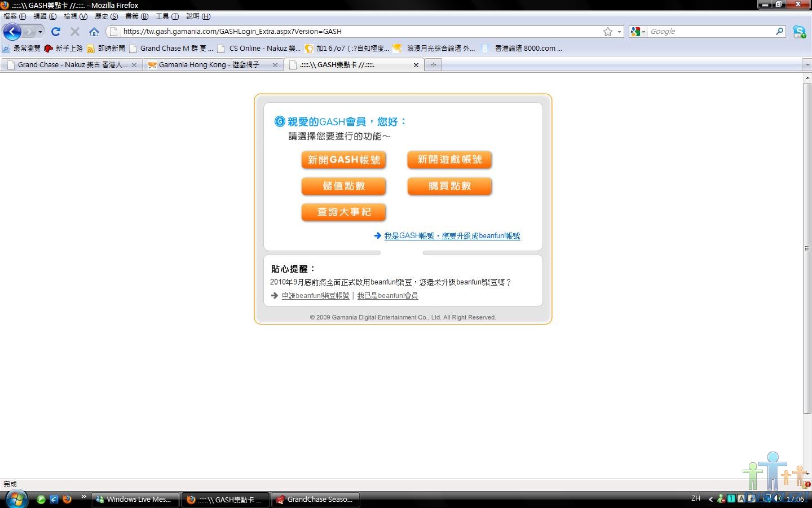The width and height of the screenshot is (812, 508).
Task: Go to the Home page icon
Action: point(94,32)
